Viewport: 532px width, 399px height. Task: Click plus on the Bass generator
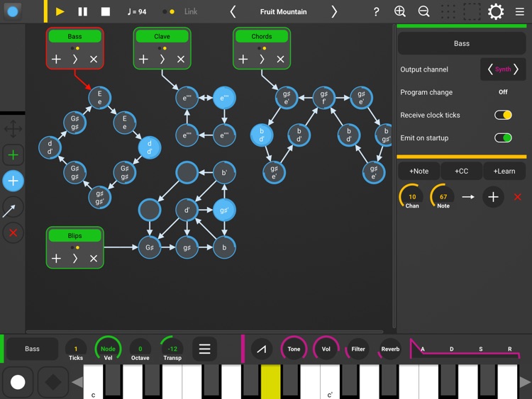[x=56, y=60]
